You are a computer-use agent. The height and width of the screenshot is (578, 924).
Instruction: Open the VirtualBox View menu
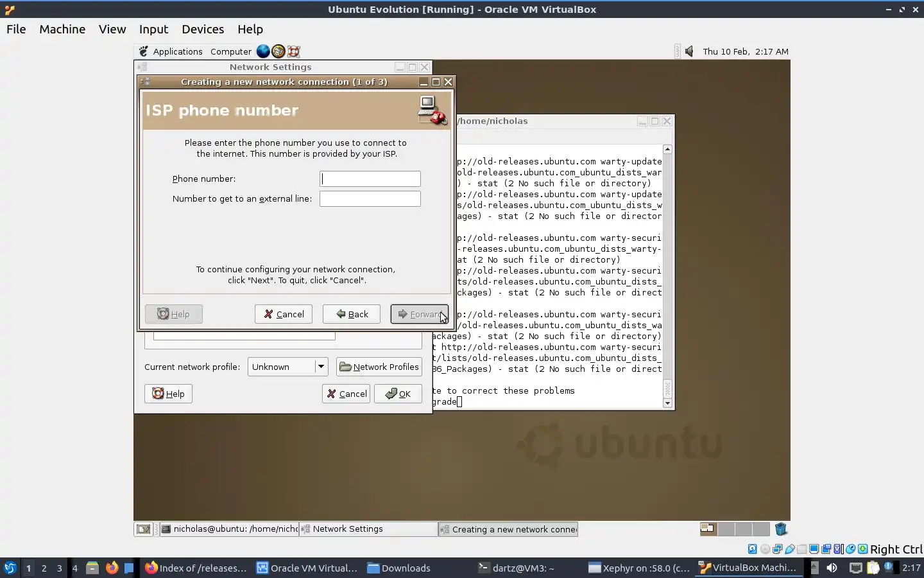pyautogui.click(x=112, y=29)
